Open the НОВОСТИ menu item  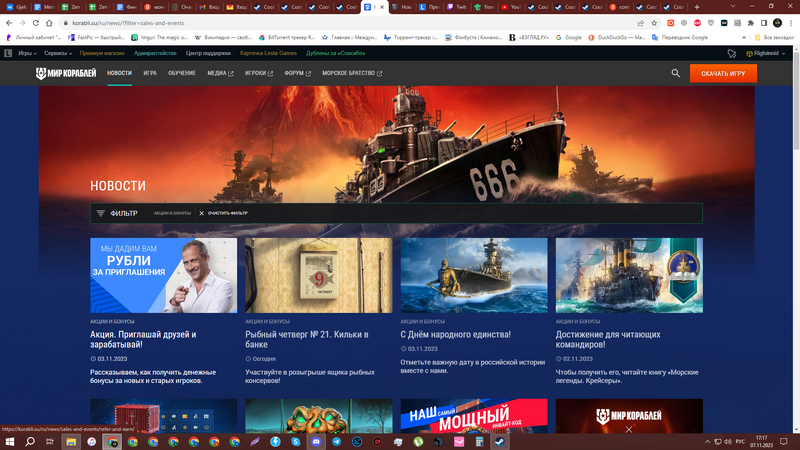(x=119, y=73)
